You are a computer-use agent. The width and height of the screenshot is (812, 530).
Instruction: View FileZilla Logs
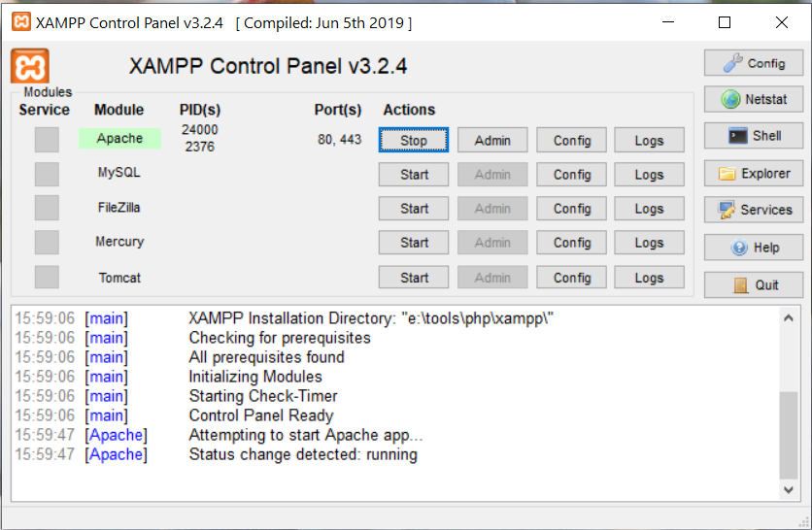tap(650, 209)
